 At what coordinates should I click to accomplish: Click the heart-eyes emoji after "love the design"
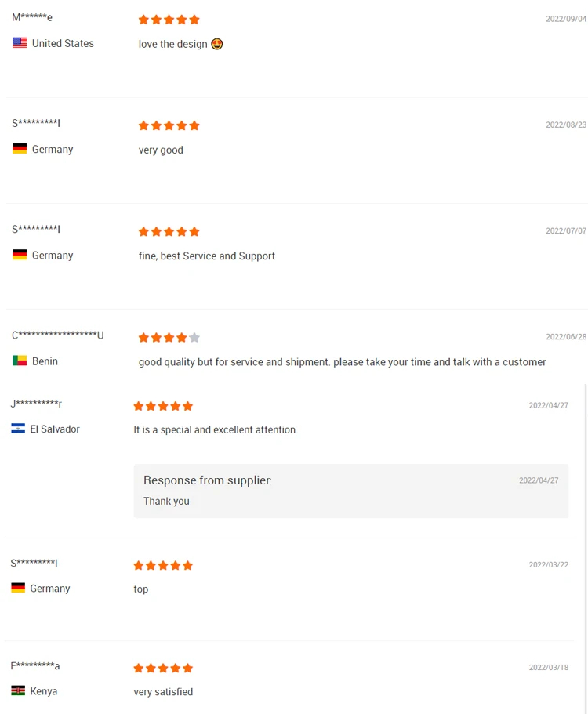tap(217, 44)
